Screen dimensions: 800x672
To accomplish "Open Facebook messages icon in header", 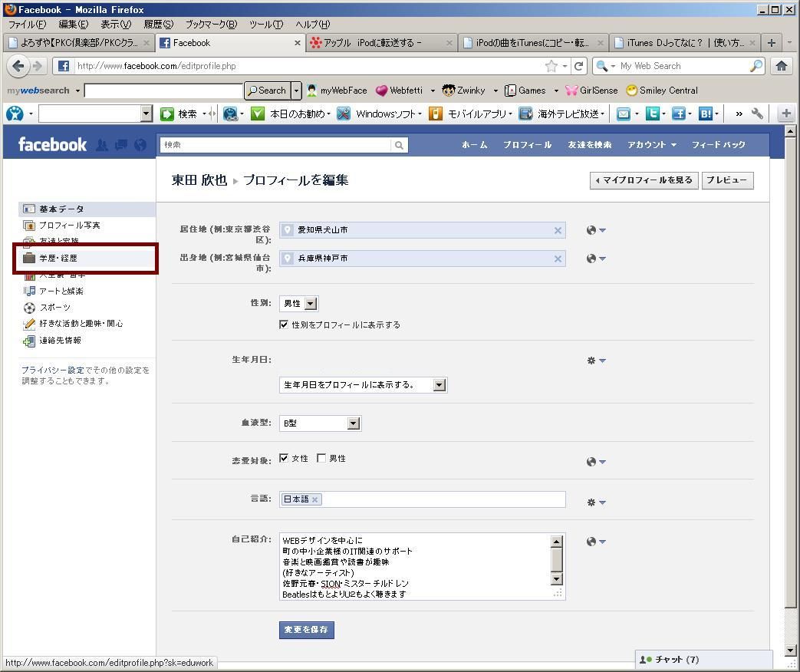I will coord(121,145).
